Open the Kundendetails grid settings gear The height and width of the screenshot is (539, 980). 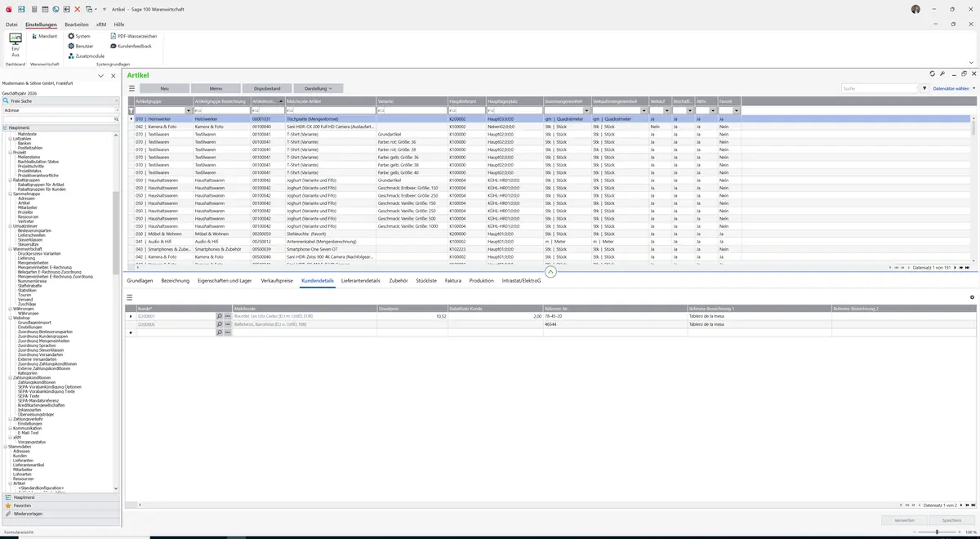[972, 297]
